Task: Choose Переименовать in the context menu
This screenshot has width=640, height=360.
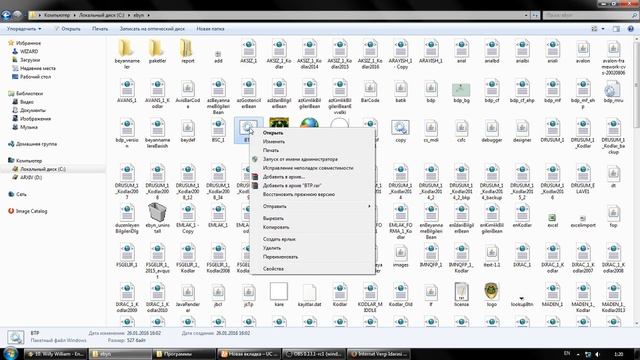Action: point(280,257)
